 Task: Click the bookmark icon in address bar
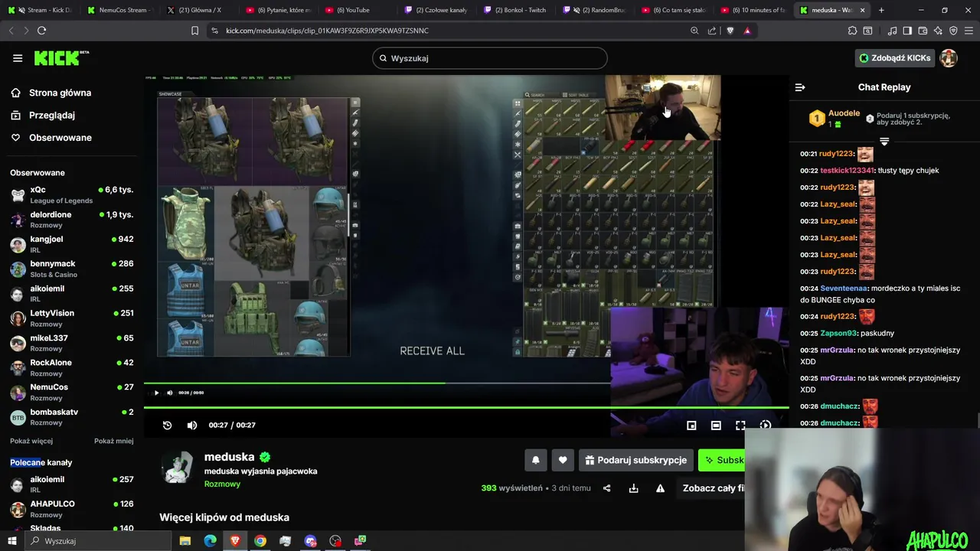pyautogui.click(x=194, y=31)
